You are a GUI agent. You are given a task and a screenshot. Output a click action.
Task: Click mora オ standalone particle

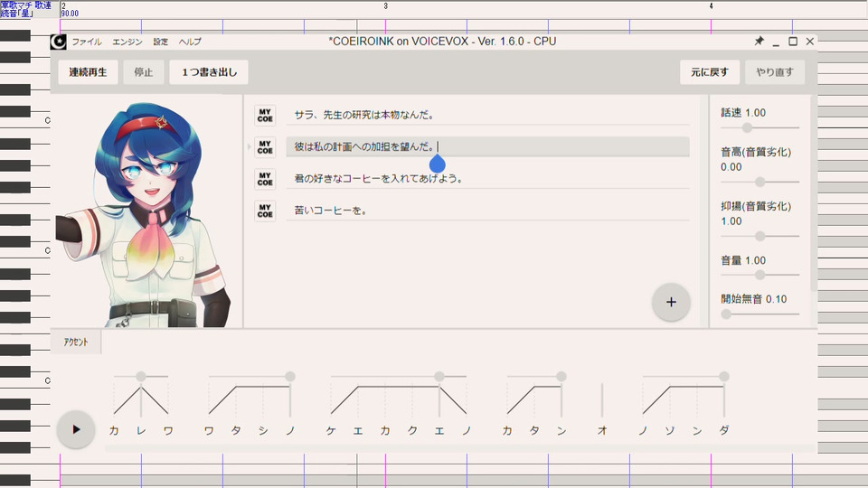point(602,430)
